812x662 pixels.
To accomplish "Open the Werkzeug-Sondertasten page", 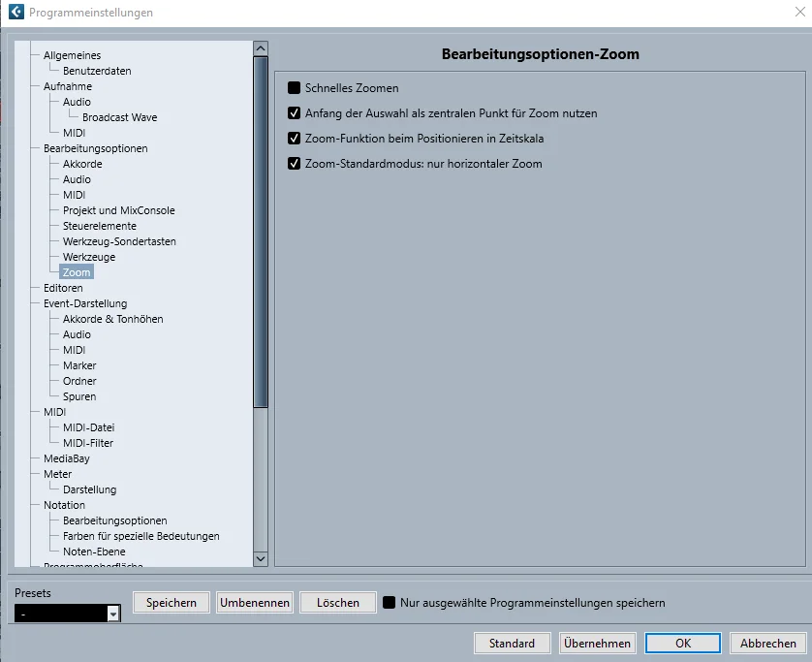I will coord(119,242).
